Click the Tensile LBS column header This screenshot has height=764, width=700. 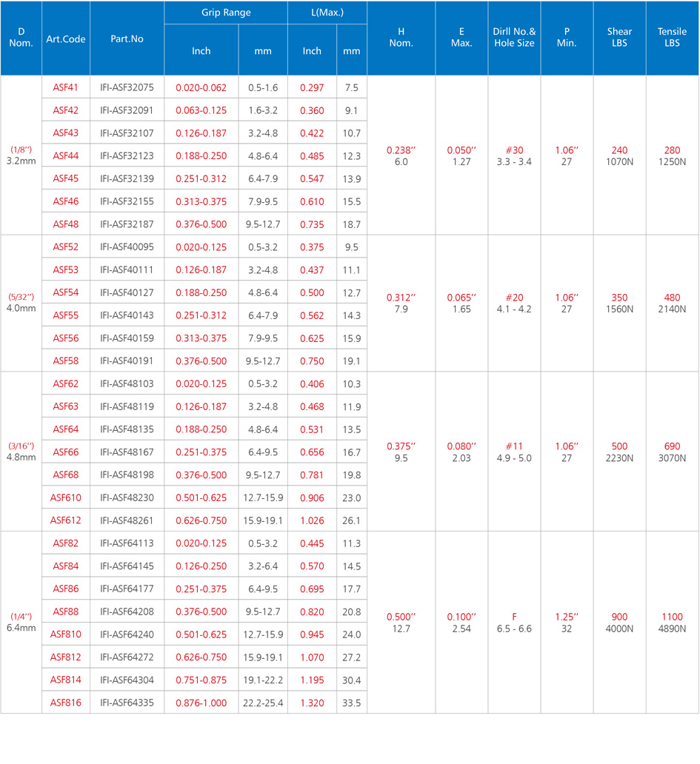[672, 38]
